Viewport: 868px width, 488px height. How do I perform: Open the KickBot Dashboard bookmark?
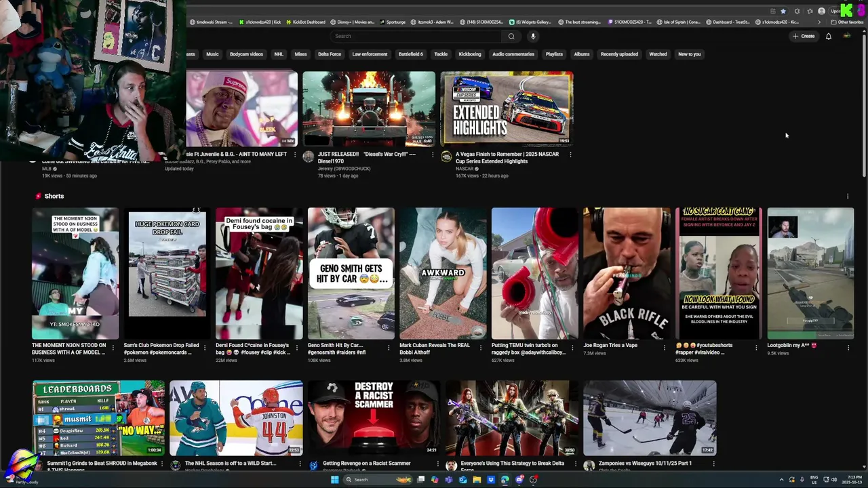[305, 22]
